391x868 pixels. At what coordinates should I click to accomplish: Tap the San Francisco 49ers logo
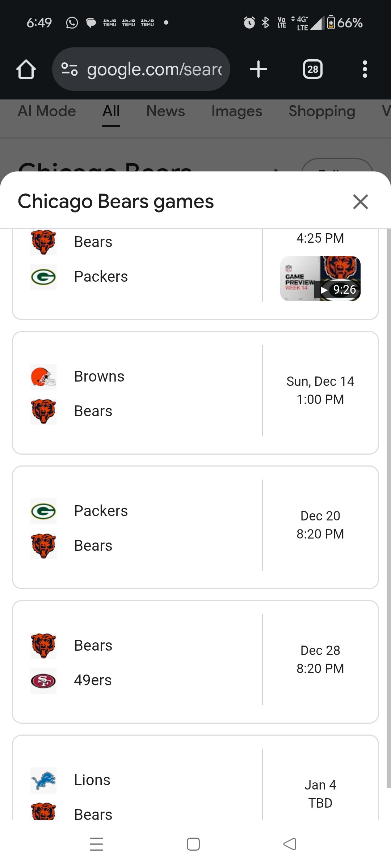tap(43, 680)
